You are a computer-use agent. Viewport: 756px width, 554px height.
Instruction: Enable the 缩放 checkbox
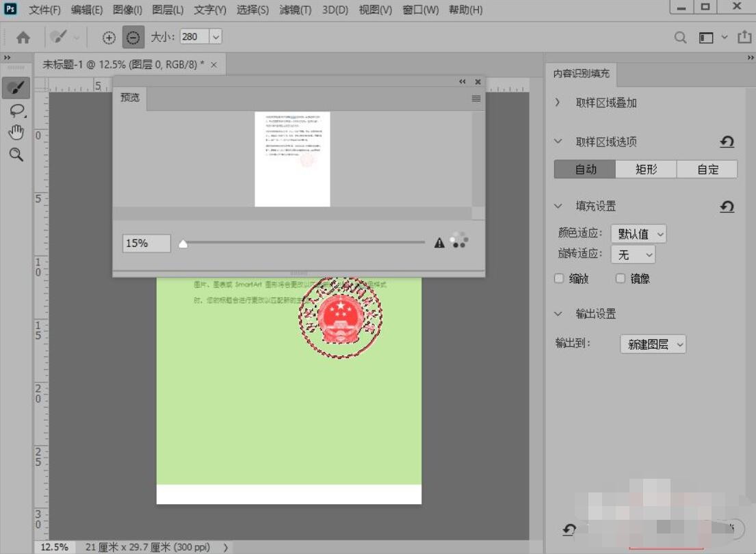(x=559, y=278)
